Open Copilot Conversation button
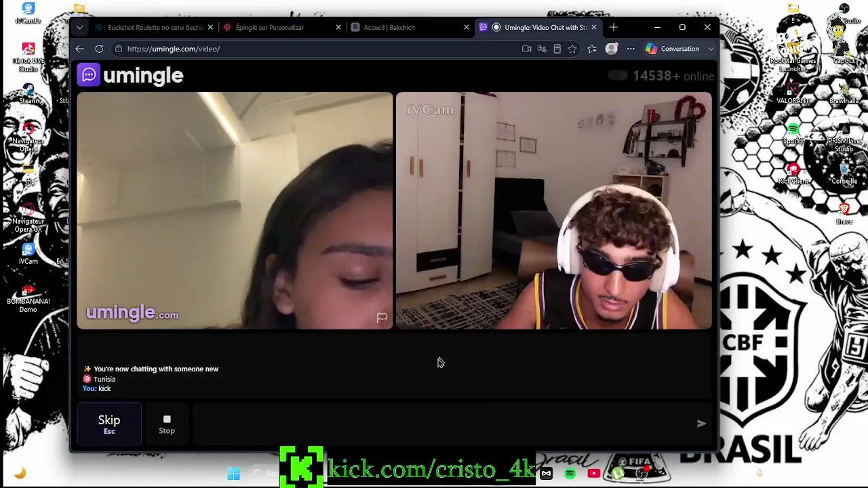The width and height of the screenshot is (868, 488). tap(673, 49)
